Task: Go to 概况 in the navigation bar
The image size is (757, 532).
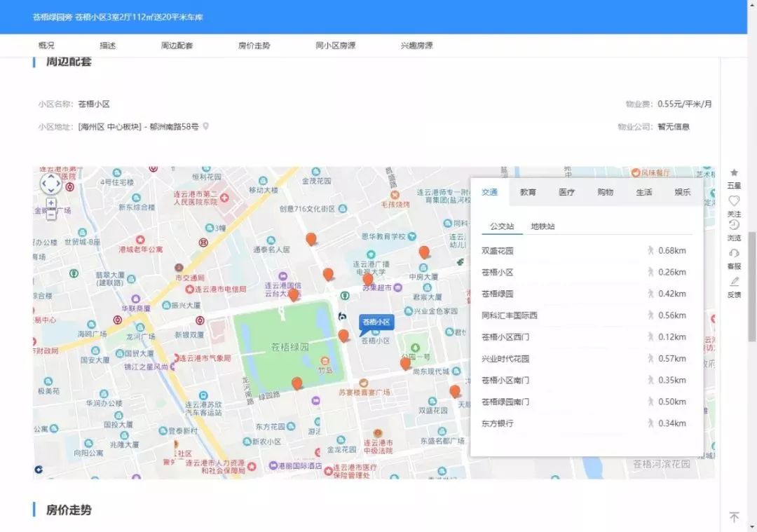Action: pos(46,46)
